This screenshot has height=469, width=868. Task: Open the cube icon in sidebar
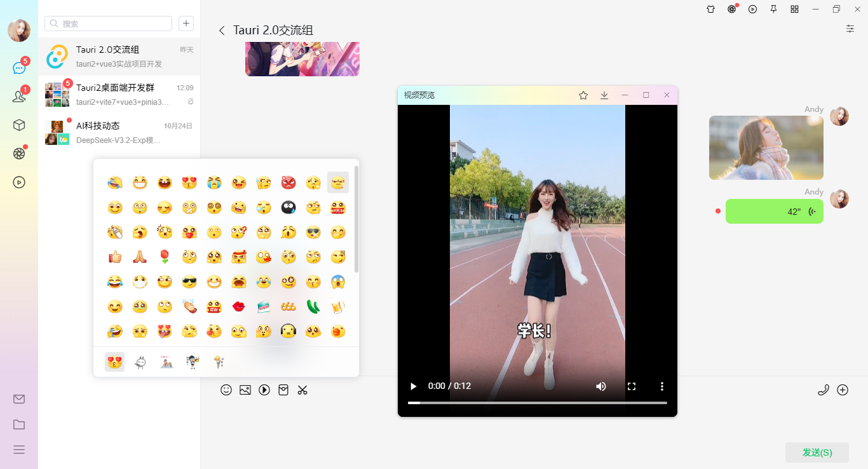[x=19, y=125]
